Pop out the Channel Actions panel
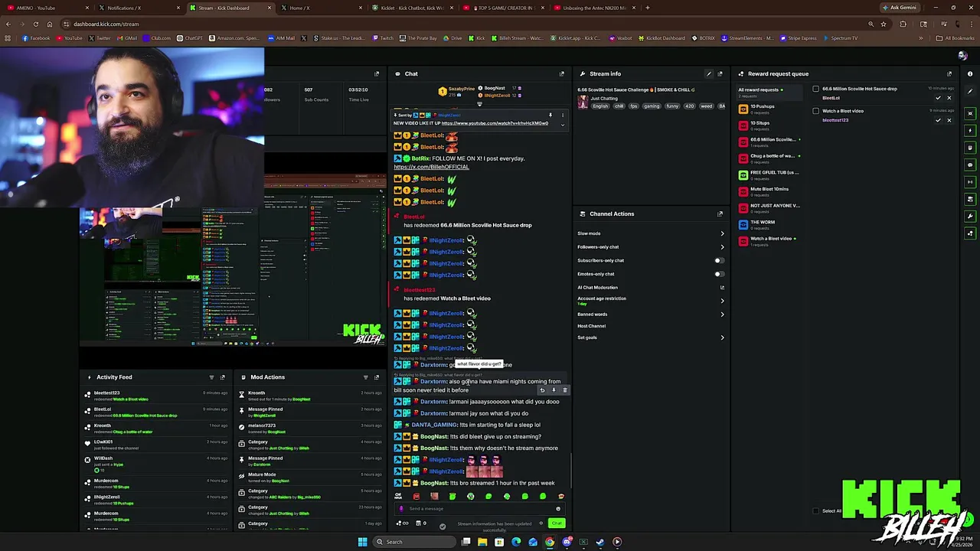The image size is (980, 551). pyautogui.click(x=720, y=214)
